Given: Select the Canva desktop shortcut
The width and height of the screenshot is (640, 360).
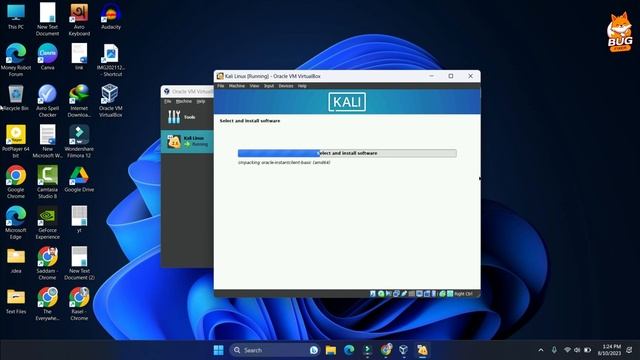Looking at the screenshot, I should pos(47,57).
